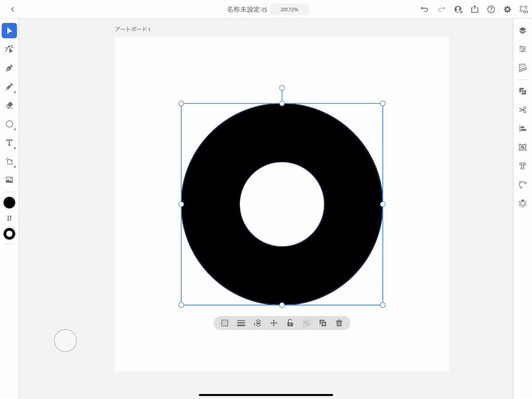Open the Precision ruler grid panel

tap(523, 68)
